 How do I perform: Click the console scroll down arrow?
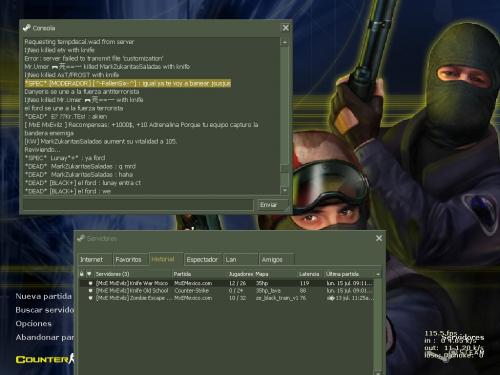pos(285,190)
